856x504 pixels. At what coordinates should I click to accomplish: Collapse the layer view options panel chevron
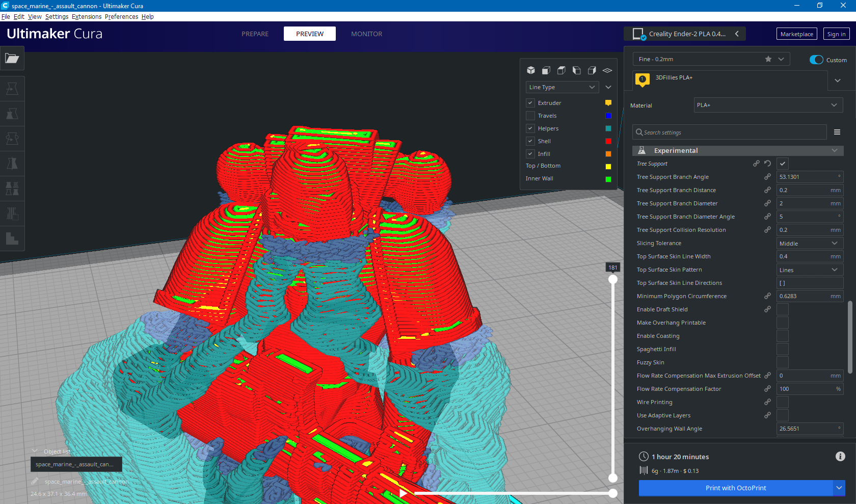click(608, 87)
